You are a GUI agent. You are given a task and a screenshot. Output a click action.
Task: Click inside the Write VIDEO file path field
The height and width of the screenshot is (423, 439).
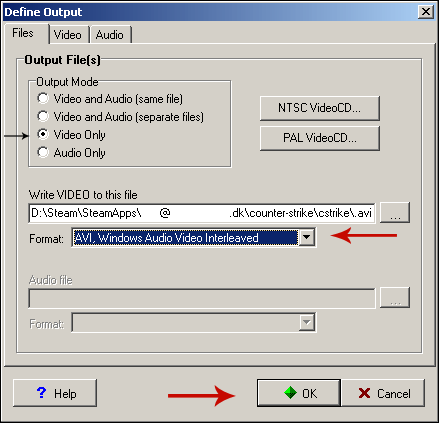[201, 213]
